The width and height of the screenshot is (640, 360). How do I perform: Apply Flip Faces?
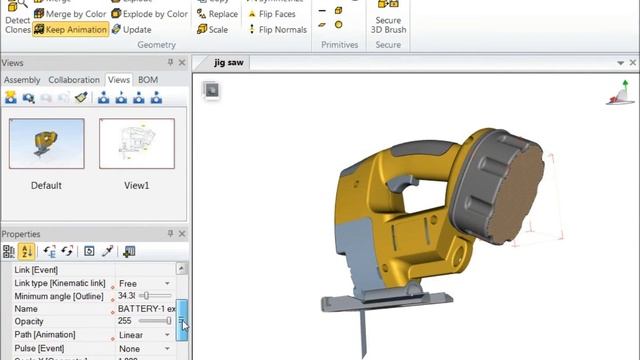[x=271, y=14]
